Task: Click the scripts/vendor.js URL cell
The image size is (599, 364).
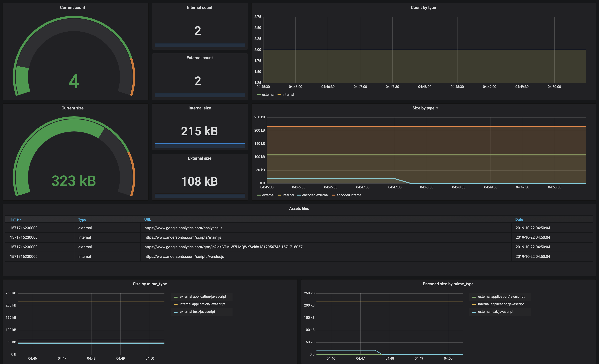Action: (x=184, y=256)
